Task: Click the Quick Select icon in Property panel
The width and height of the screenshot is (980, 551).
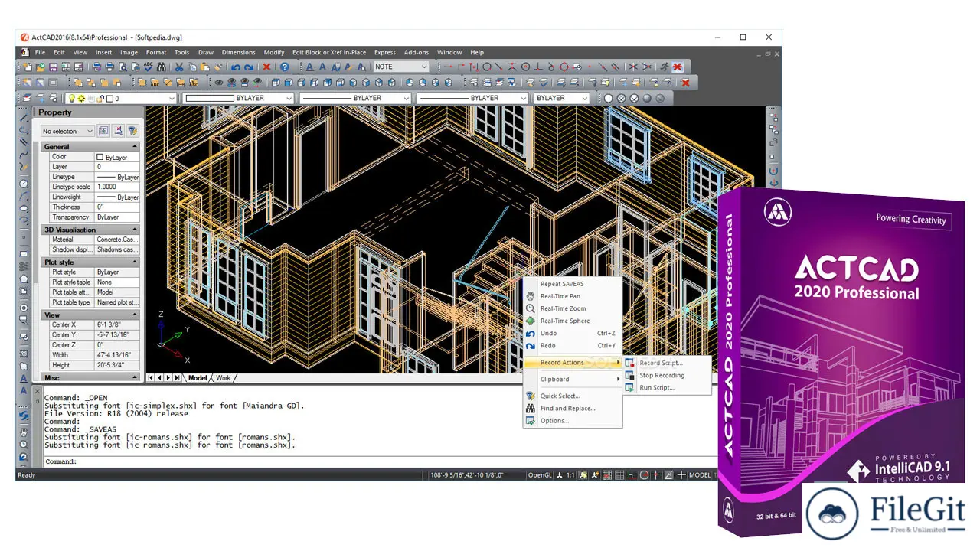Action: coord(132,131)
